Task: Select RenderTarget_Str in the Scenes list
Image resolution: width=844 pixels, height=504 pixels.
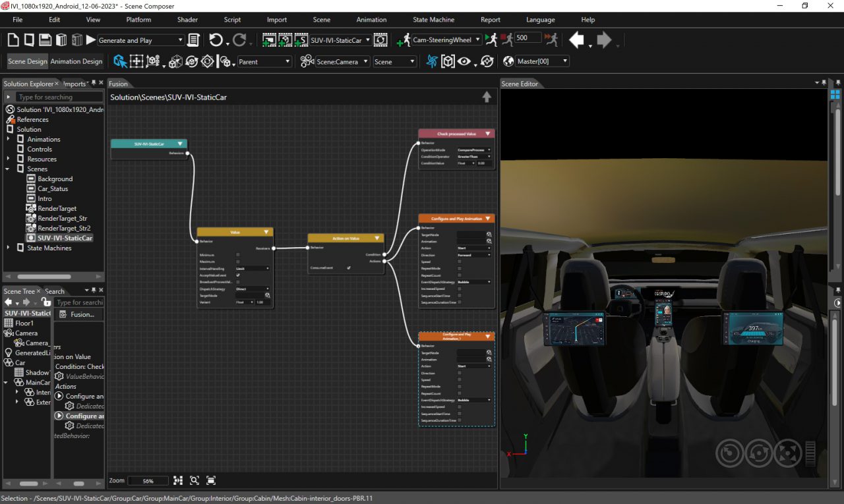Action: 62,218
